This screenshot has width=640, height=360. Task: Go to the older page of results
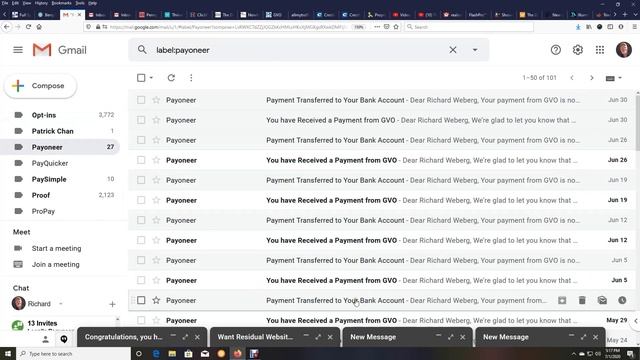pos(591,78)
